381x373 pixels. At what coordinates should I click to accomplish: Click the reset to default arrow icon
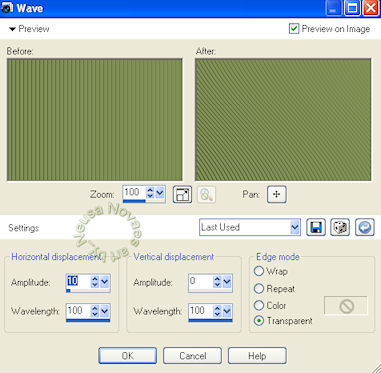point(364,227)
